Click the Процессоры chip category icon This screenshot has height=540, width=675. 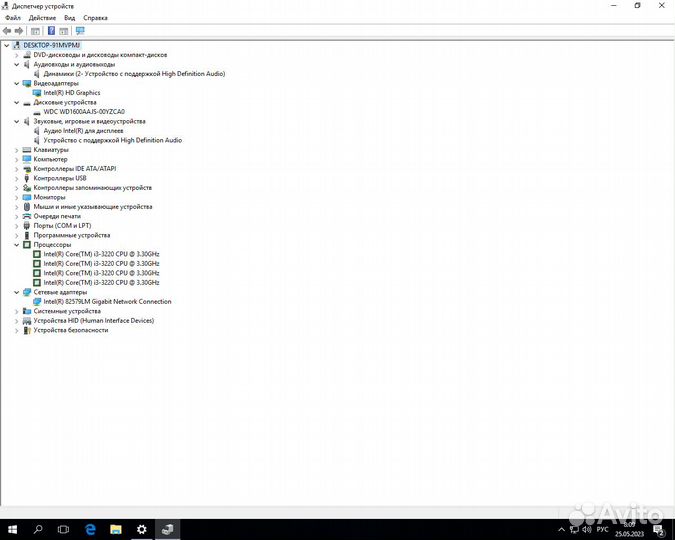point(27,244)
